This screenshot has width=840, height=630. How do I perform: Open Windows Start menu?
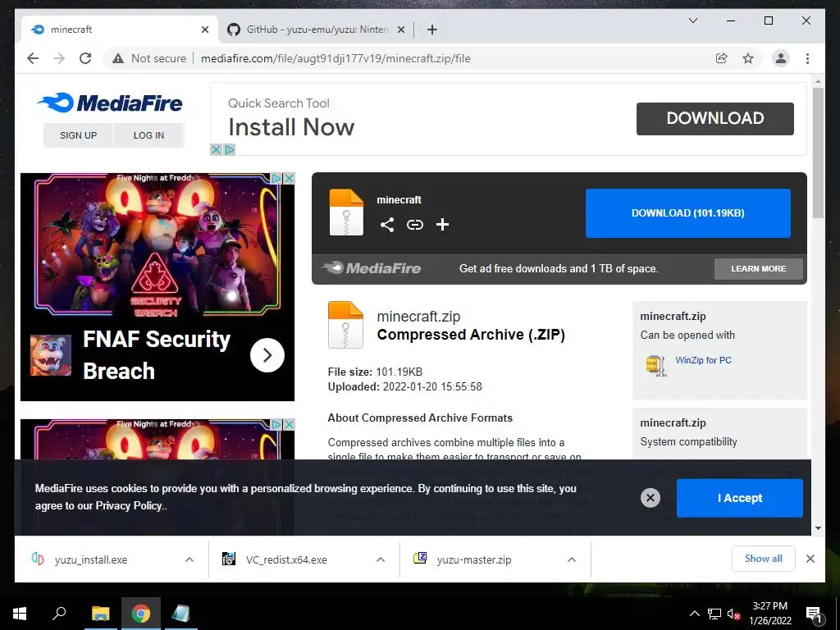point(20,614)
